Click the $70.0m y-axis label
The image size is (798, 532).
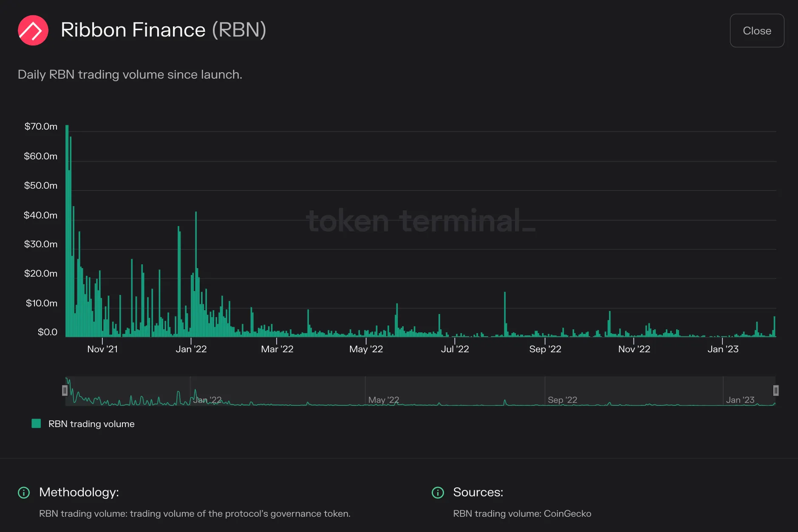point(41,127)
